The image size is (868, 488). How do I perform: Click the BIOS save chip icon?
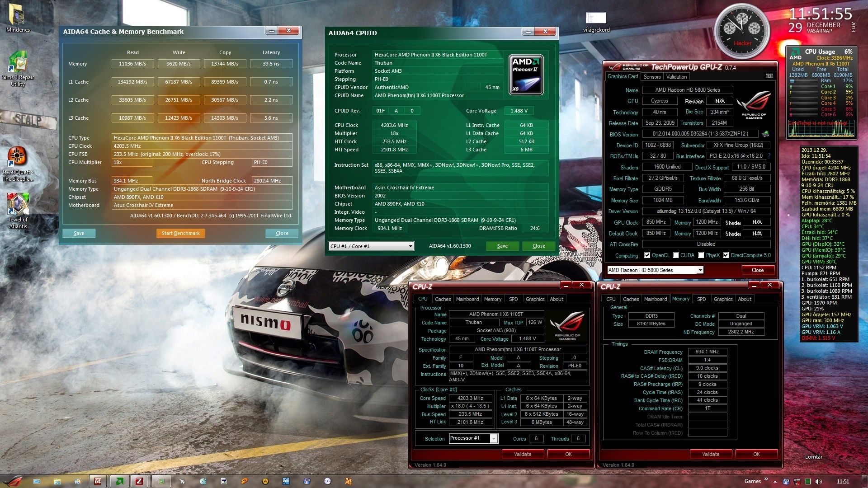point(765,134)
